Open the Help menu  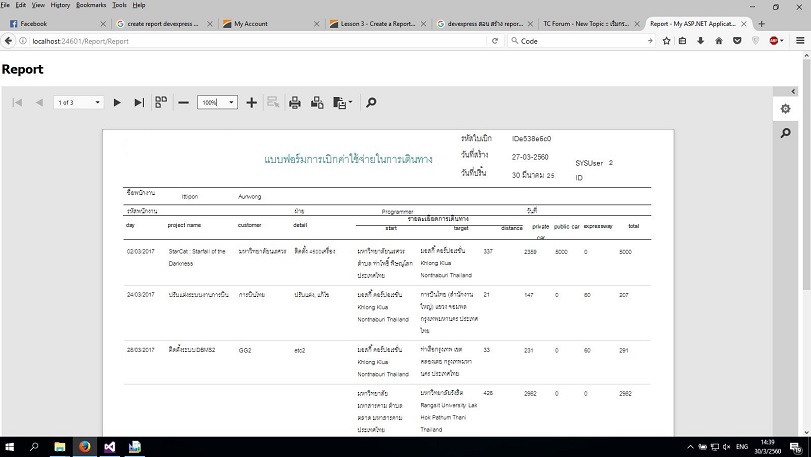(139, 5)
